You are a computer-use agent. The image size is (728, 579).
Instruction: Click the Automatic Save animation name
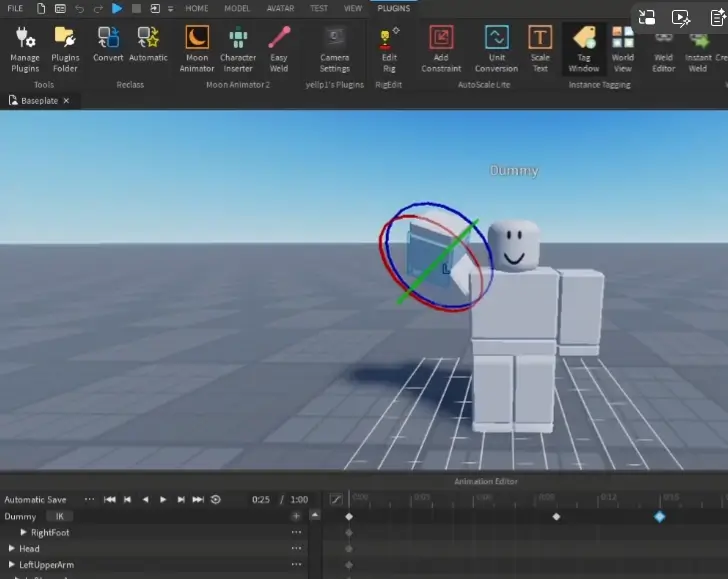click(35, 500)
